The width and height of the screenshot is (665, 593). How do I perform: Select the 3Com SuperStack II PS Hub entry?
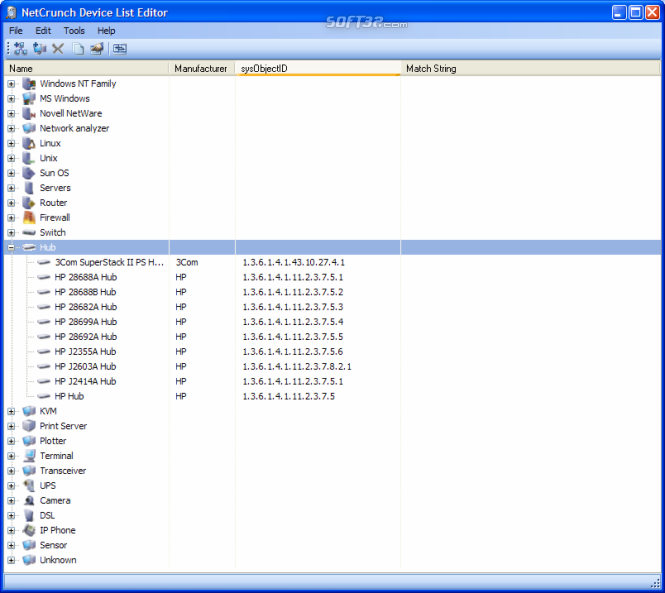pyautogui.click(x=109, y=262)
